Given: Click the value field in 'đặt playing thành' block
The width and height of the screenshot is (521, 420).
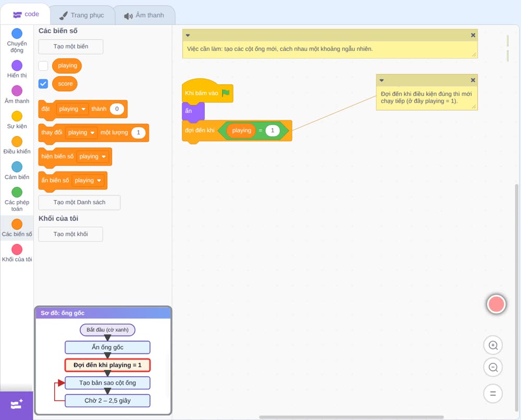Looking at the screenshot, I should pos(117,109).
